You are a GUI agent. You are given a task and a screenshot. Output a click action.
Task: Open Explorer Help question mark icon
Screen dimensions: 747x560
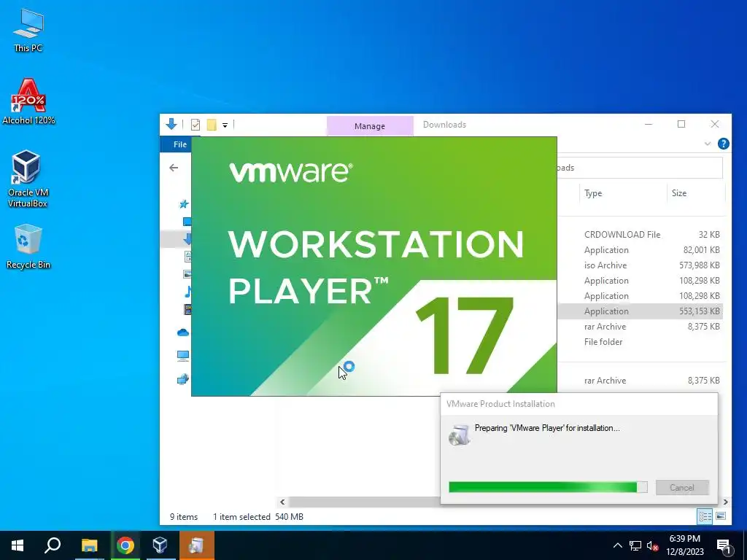point(723,144)
